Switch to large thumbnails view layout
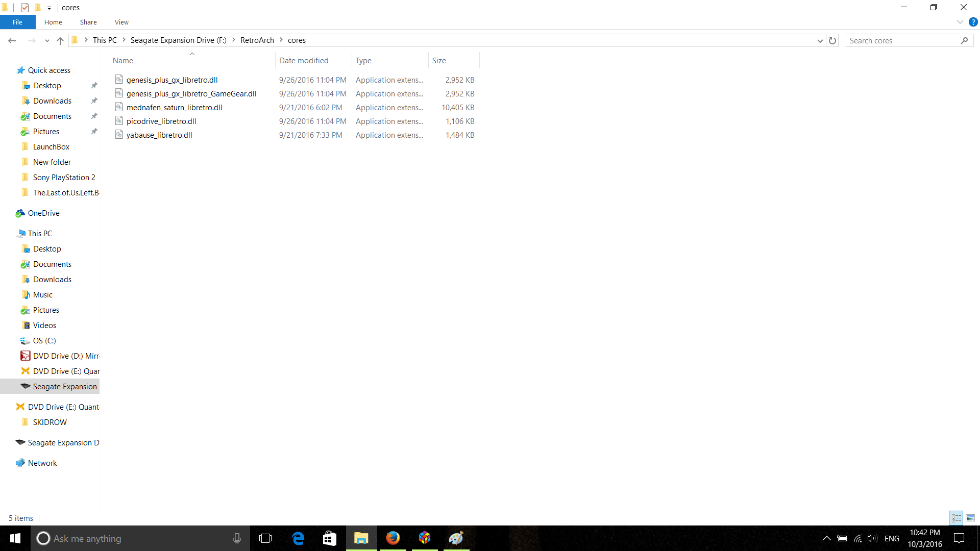Screen dimensions: 980x551 coord(970,518)
